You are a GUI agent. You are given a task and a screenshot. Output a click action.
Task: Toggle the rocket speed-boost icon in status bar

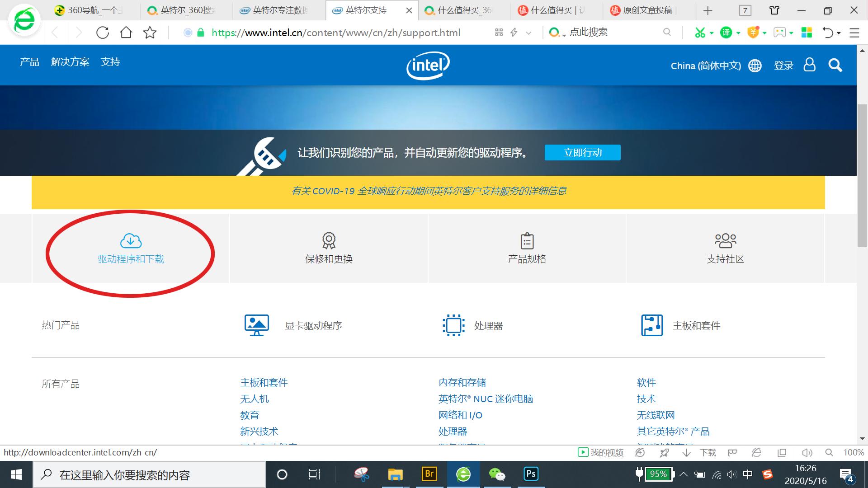click(x=664, y=452)
